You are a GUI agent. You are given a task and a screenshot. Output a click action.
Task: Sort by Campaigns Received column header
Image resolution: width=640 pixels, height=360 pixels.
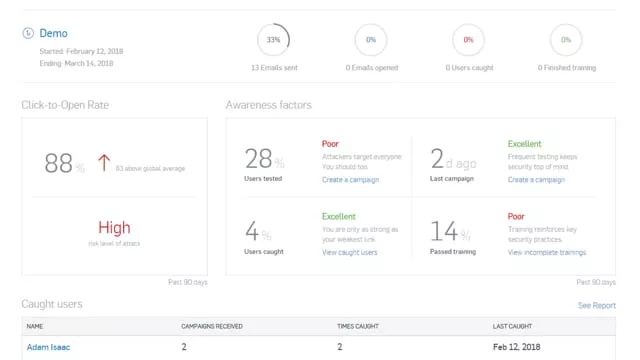212,326
